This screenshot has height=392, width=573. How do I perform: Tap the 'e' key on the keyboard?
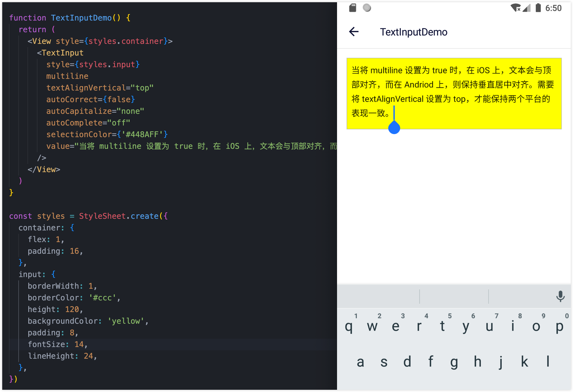396,325
